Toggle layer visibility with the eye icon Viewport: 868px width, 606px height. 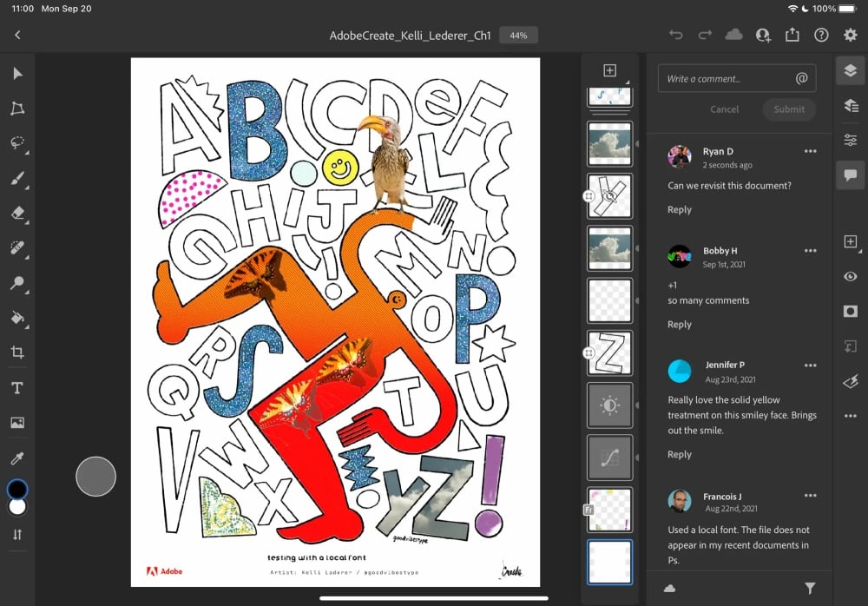click(850, 276)
